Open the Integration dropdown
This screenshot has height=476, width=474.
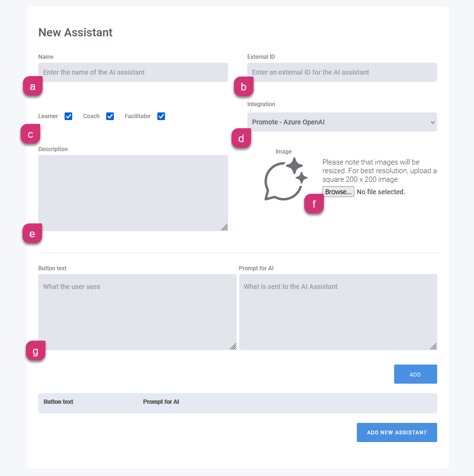342,122
